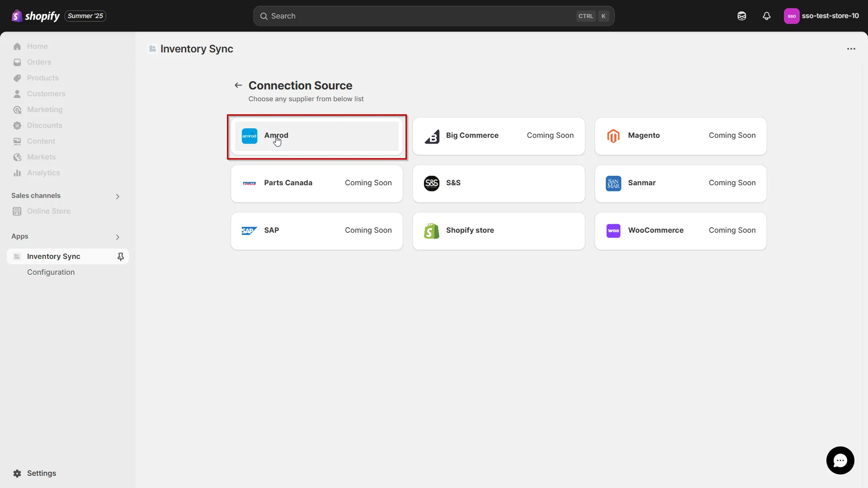
Task: Click the Home icon in the sidebar
Action: click(17, 46)
